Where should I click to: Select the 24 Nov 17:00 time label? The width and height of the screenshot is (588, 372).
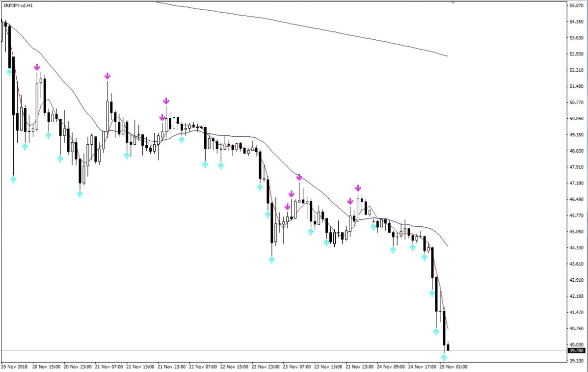tap(422, 367)
